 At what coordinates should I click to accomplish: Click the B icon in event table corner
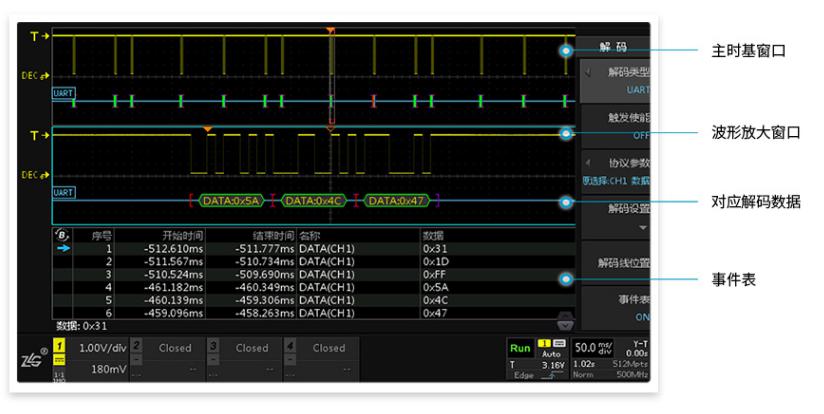62,235
